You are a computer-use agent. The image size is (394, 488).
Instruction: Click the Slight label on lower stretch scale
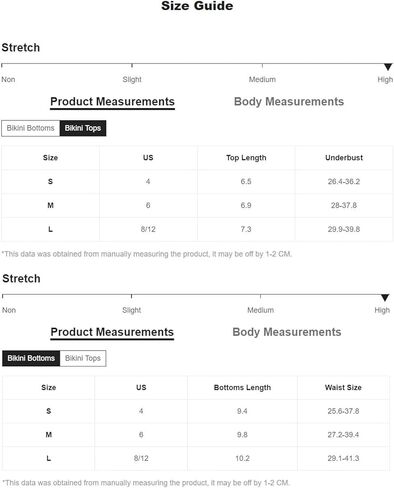(x=132, y=310)
